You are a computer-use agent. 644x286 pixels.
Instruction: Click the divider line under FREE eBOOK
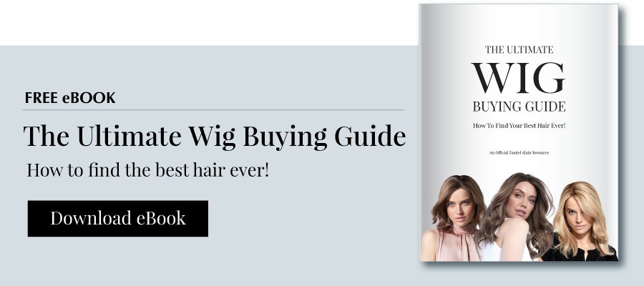click(213, 110)
